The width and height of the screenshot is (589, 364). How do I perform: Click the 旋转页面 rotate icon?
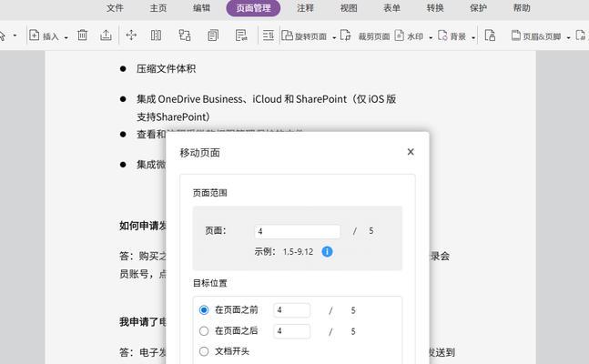pyautogui.click(x=288, y=35)
